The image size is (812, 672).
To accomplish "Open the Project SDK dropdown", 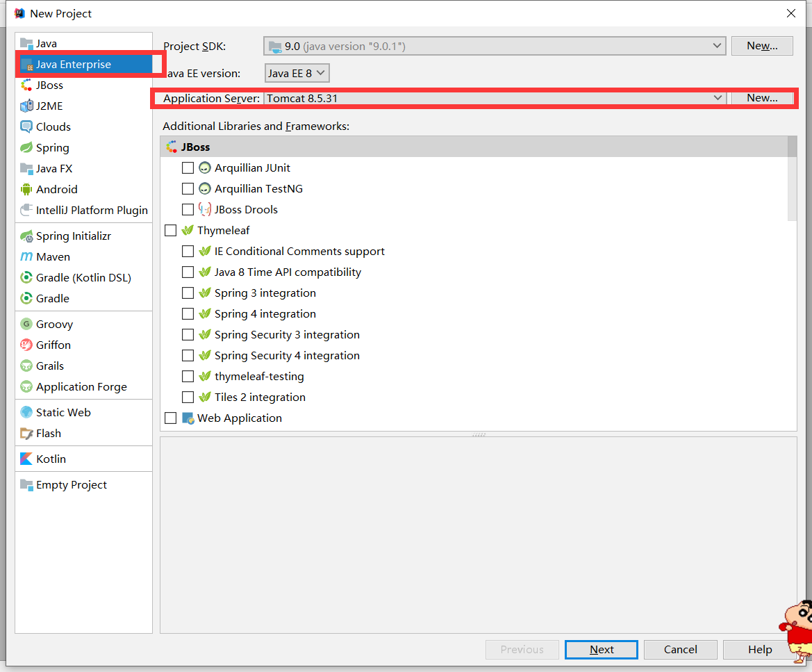I will click(x=495, y=46).
